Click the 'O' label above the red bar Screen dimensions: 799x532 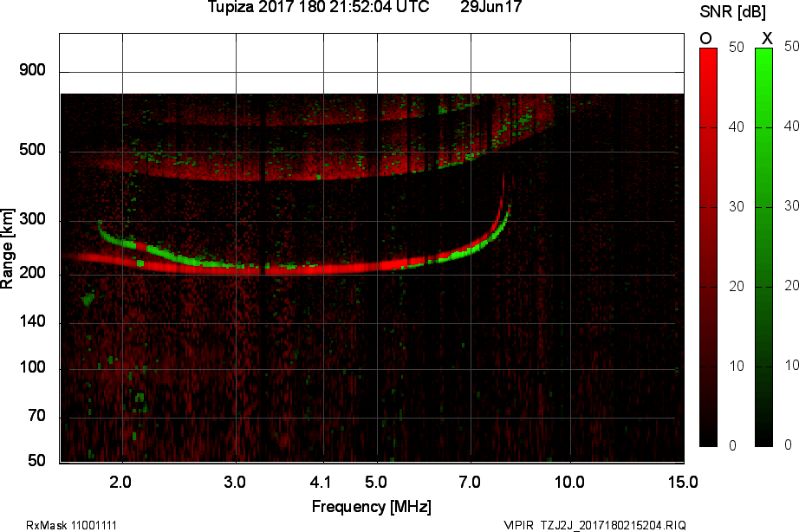(x=705, y=38)
